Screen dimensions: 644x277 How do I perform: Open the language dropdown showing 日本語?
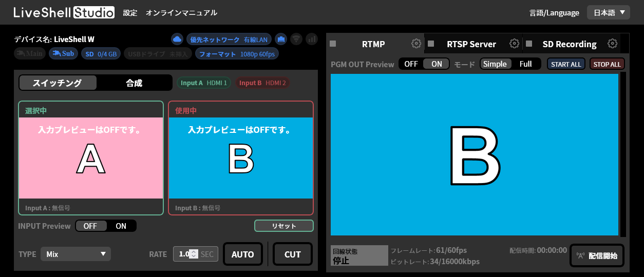pyautogui.click(x=609, y=12)
